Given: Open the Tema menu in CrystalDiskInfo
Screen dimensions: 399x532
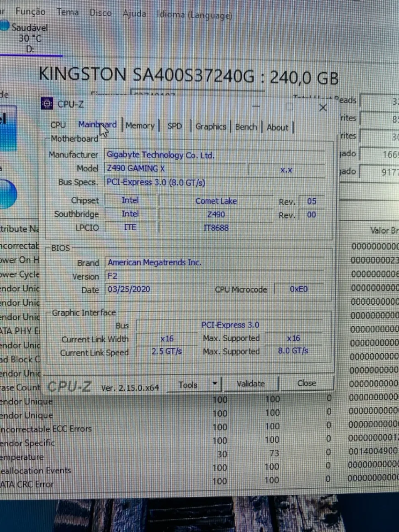Looking at the screenshot, I should point(67,12).
